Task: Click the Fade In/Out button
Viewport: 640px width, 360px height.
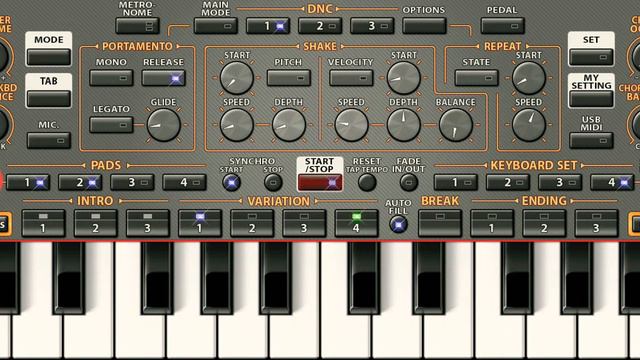Action: [409, 182]
